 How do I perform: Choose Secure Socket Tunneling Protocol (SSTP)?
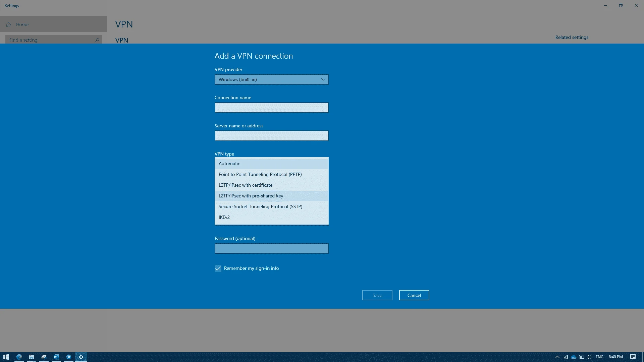[272, 206]
